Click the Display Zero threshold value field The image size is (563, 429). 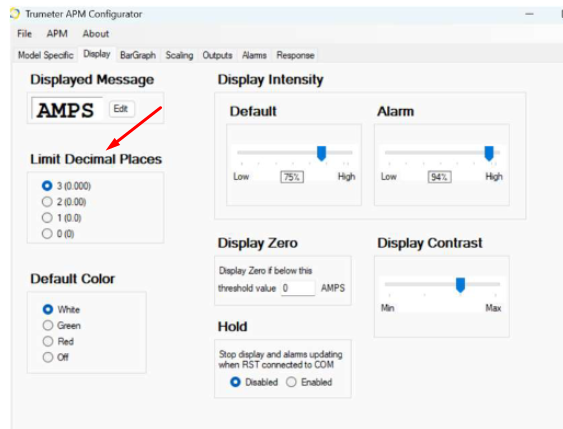(x=298, y=288)
